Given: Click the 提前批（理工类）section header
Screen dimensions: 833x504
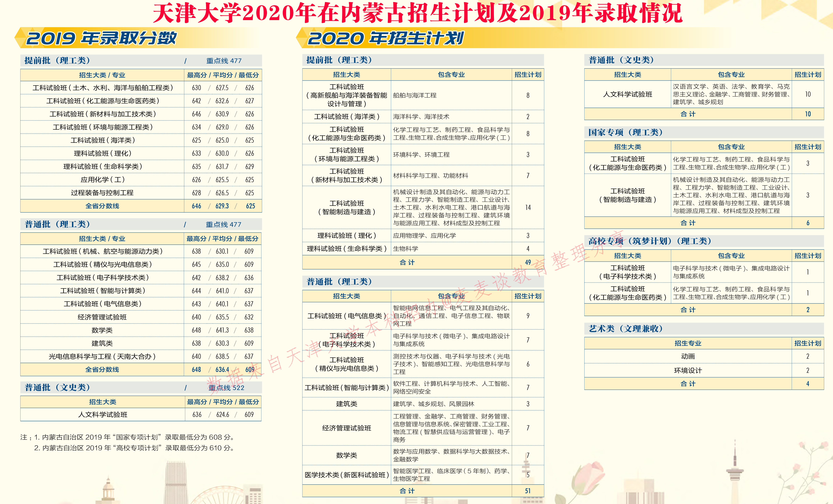Looking at the screenshot, I should coord(57,61).
